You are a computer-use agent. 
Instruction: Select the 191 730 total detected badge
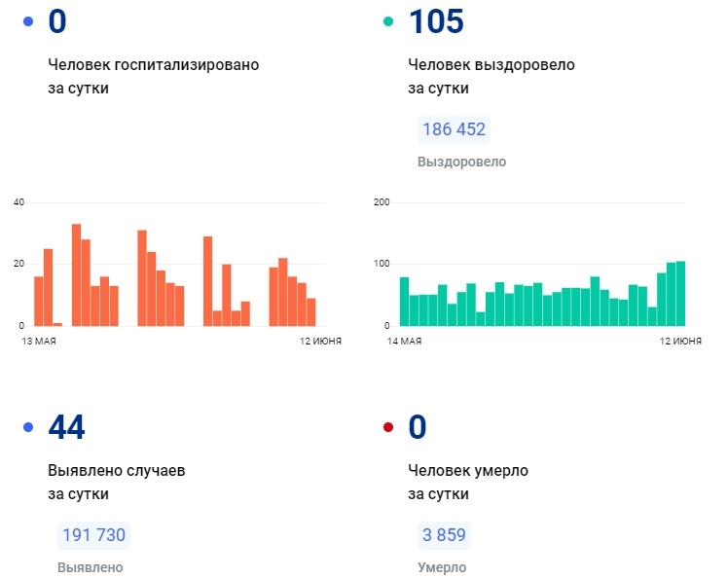pyautogui.click(x=93, y=535)
